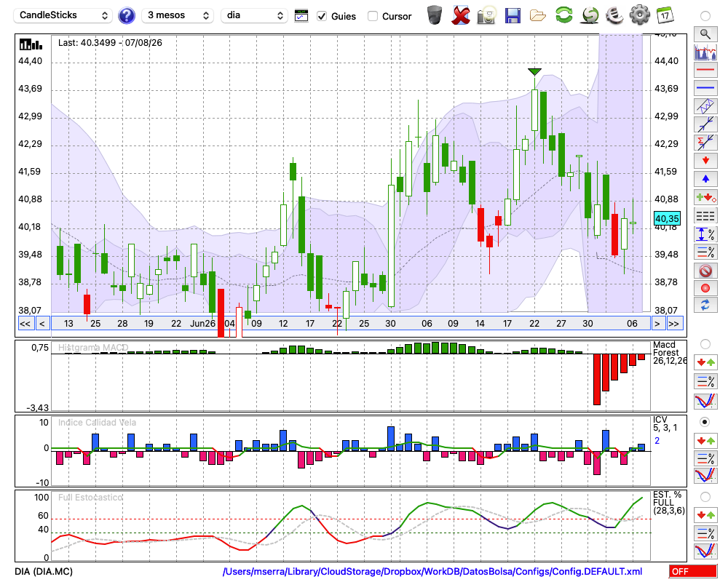Click the << rewind to start button
The height and width of the screenshot is (582, 728).
[x=25, y=324]
